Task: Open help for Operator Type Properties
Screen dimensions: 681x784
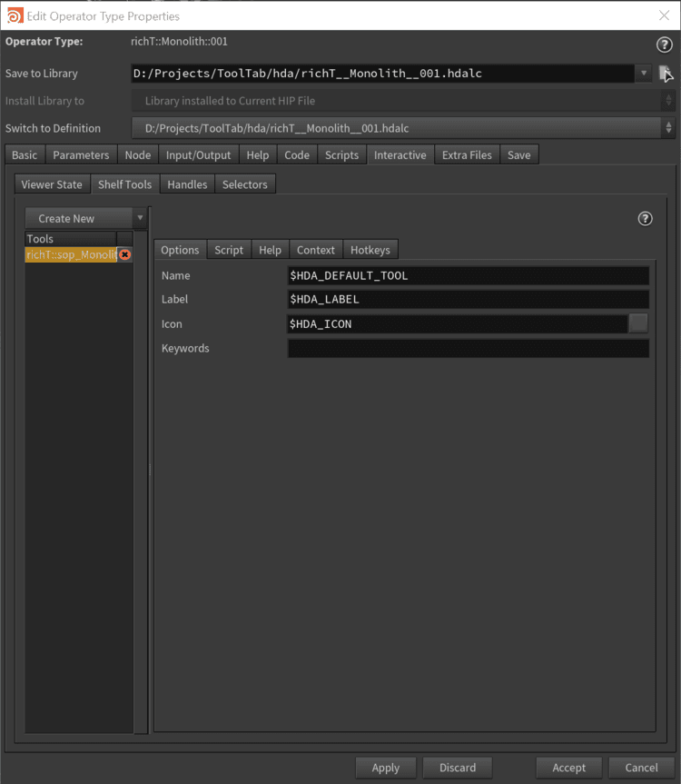Action: pos(664,45)
